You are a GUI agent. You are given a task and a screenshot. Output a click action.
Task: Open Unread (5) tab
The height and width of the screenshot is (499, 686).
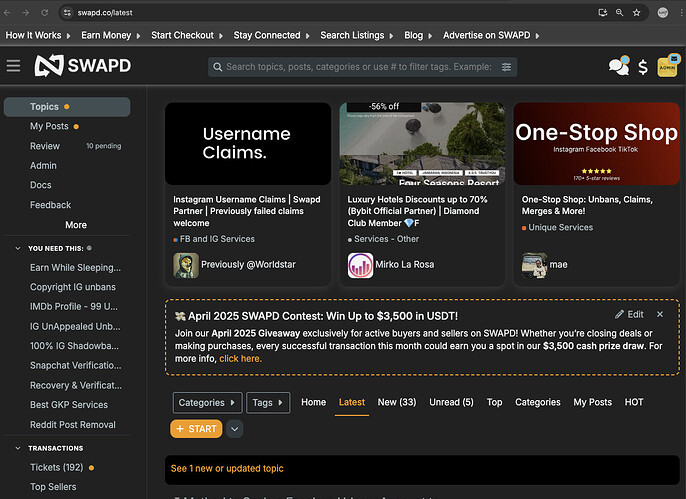tap(451, 402)
